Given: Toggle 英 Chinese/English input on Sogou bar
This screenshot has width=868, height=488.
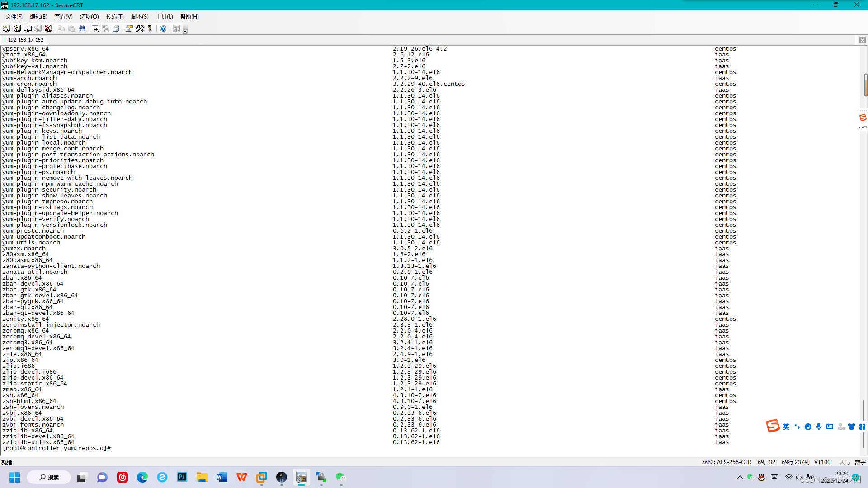Looking at the screenshot, I should tap(787, 426).
